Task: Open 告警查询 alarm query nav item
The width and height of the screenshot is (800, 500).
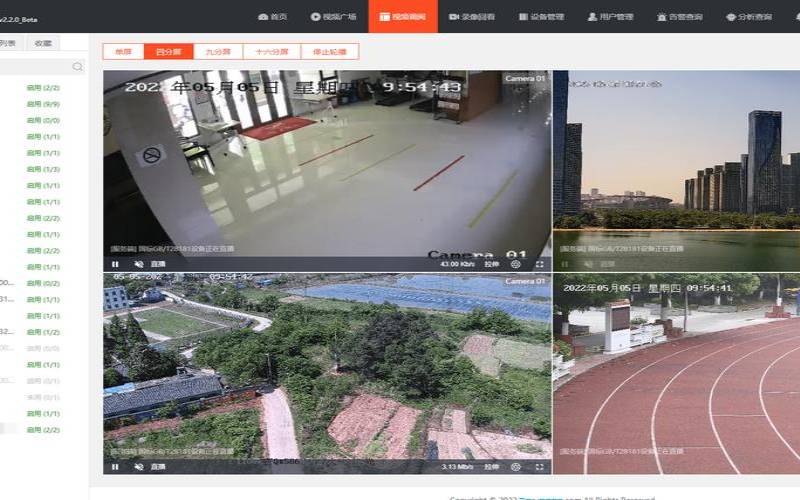Action: [680, 17]
